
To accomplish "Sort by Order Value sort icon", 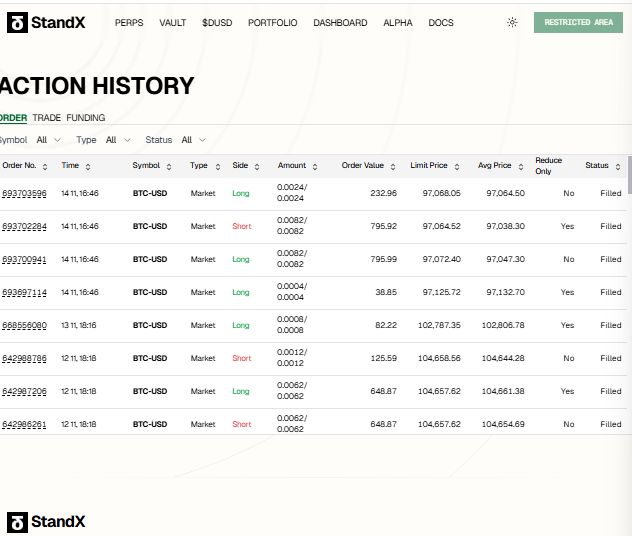I will pyautogui.click(x=393, y=166).
